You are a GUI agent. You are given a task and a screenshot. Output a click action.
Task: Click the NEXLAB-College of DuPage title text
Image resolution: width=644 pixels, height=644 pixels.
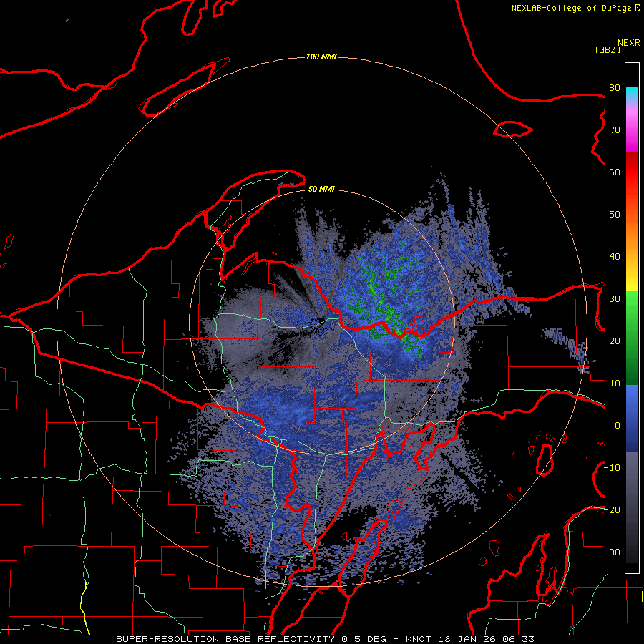(x=571, y=8)
